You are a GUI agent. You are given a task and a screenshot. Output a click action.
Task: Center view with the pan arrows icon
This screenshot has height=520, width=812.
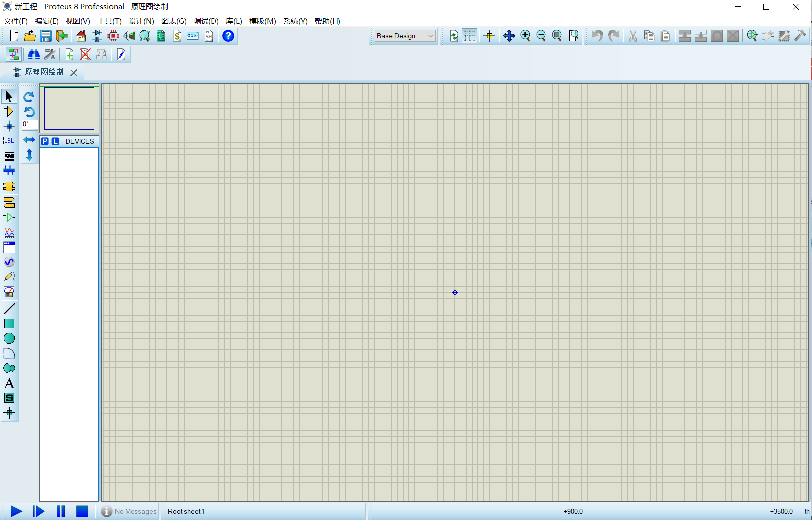coord(509,36)
